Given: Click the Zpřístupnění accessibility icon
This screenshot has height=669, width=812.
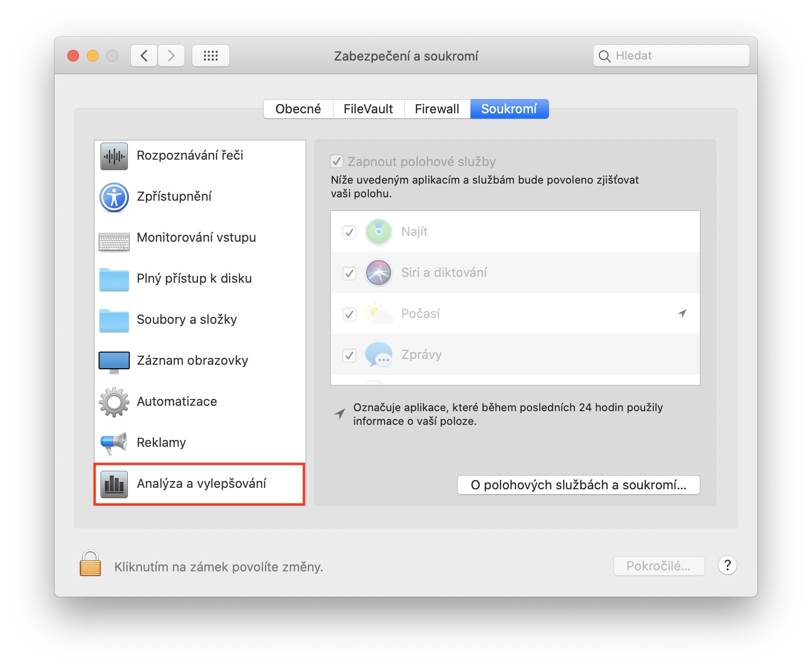Looking at the screenshot, I should [114, 197].
